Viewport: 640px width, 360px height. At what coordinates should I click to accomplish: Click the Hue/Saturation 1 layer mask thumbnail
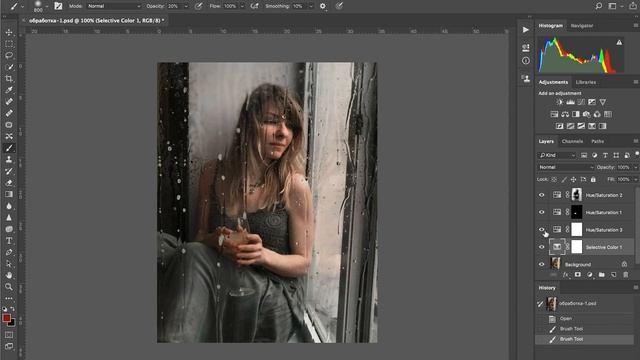pyautogui.click(x=576, y=212)
